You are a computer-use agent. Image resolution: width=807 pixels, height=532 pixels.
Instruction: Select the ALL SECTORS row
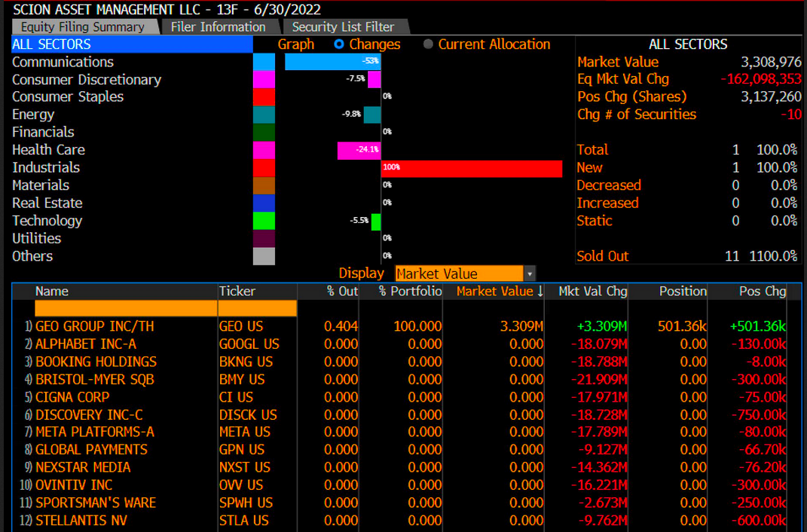[133, 44]
